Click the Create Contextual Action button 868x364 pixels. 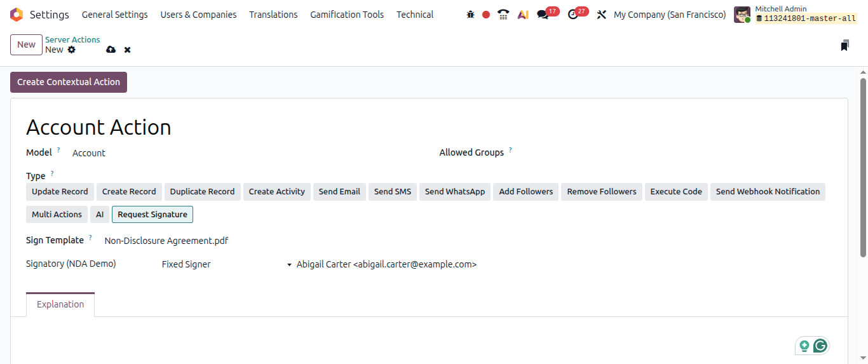tap(69, 82)
